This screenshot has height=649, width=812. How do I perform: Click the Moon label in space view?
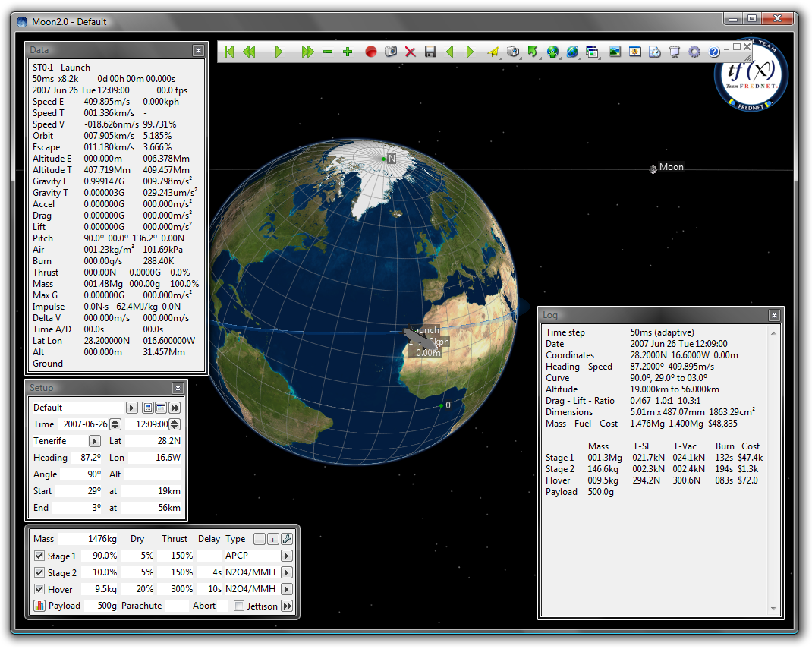[x=671, y=167]
